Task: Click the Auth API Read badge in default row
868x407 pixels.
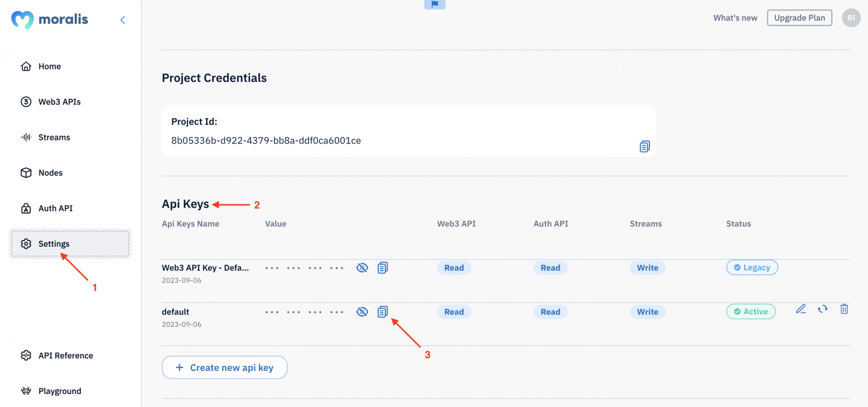Action: click(550, 312)
